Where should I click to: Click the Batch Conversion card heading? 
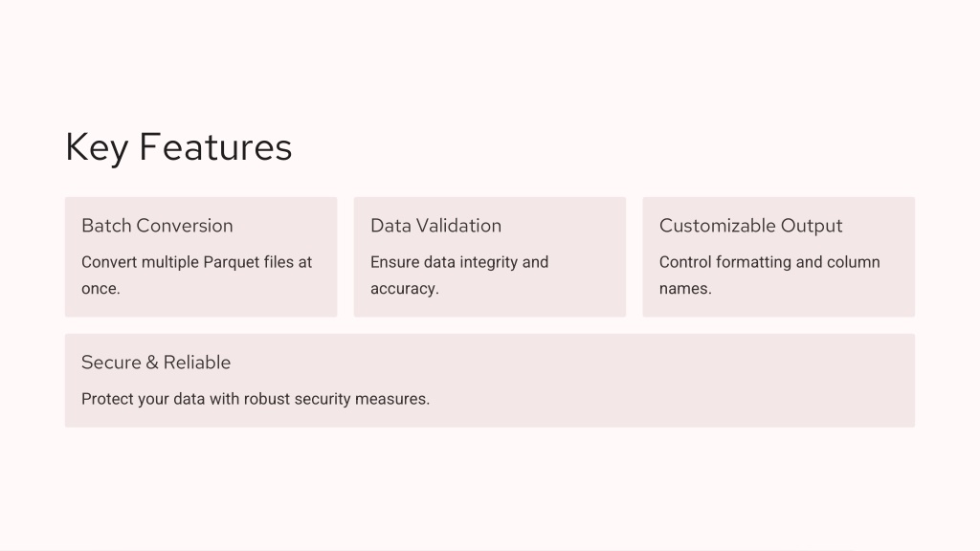(157, 226)
